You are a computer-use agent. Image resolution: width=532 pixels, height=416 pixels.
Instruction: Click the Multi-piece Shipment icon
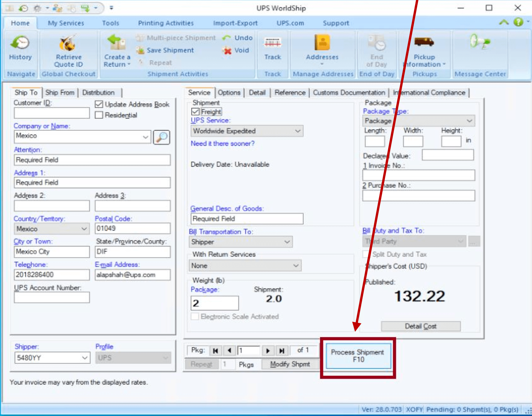click(140, 38)
